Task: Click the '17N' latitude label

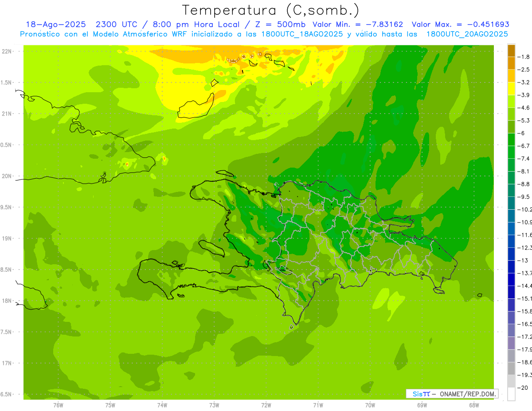Action: (6, 364)
